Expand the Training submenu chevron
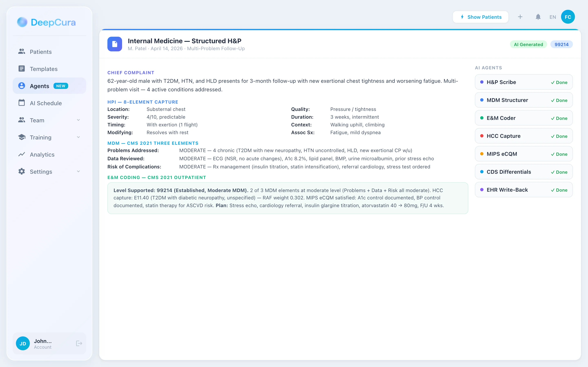Screen dimensions: 588x367 (x=78, y=137)
